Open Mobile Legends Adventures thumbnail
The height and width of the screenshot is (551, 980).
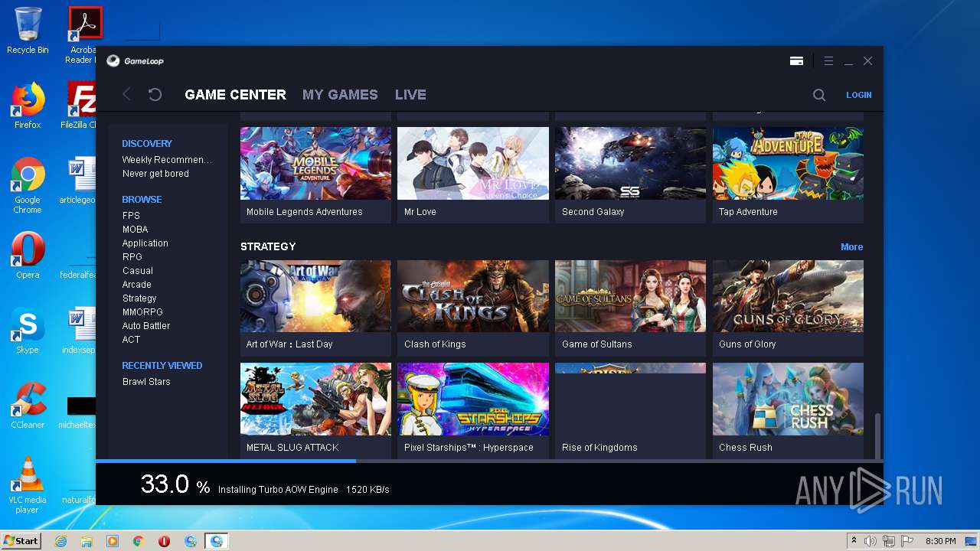click(315, 164)
